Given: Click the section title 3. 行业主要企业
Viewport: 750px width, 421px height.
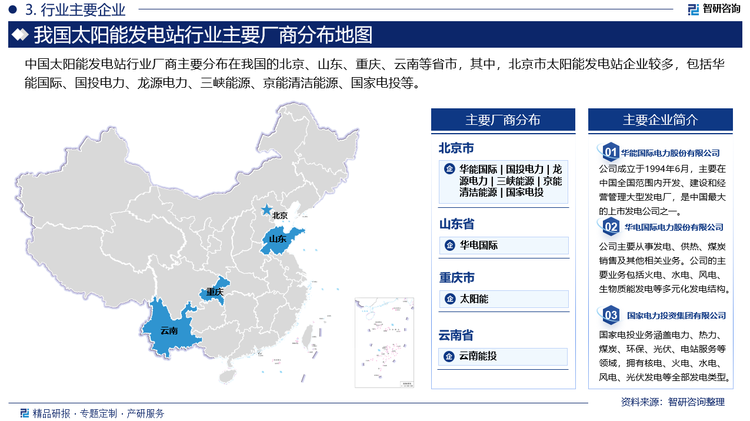Looking at the screenshot, I should click(75, 9).
